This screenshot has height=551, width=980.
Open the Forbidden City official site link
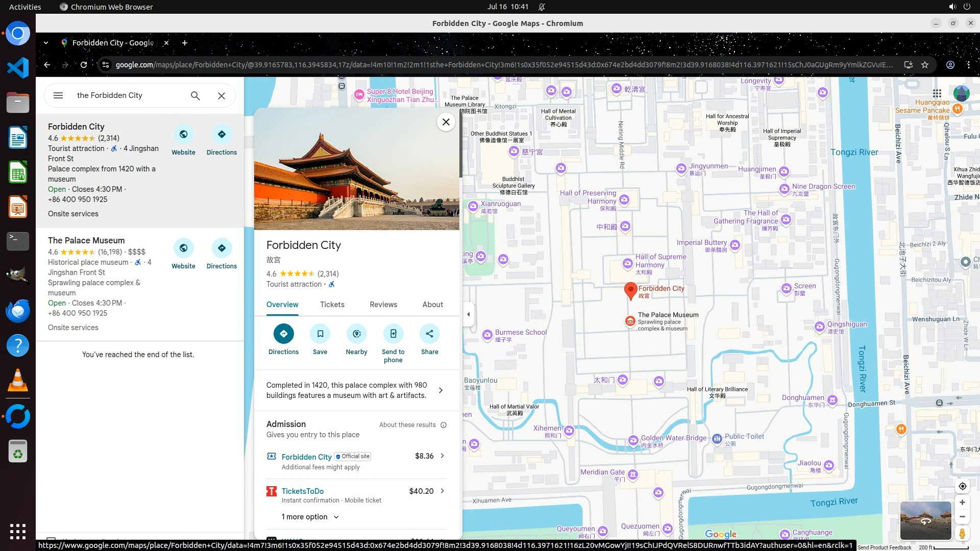(306, 457)
